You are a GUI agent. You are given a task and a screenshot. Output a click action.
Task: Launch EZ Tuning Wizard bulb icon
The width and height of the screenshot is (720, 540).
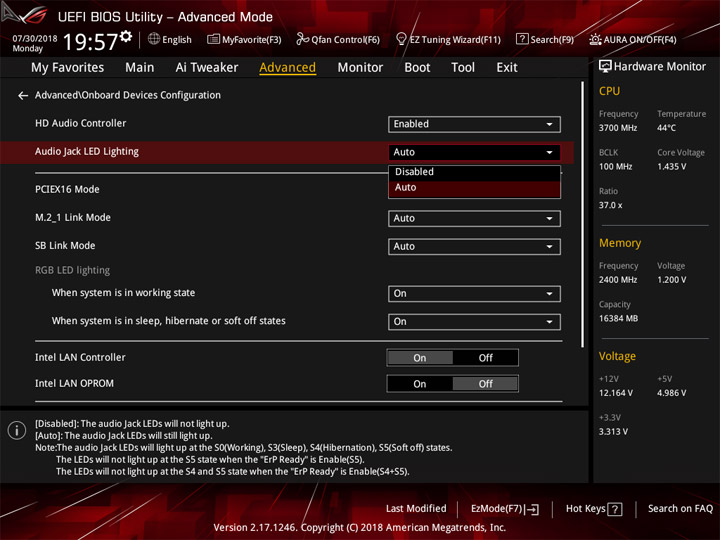[x=401, y=39]
